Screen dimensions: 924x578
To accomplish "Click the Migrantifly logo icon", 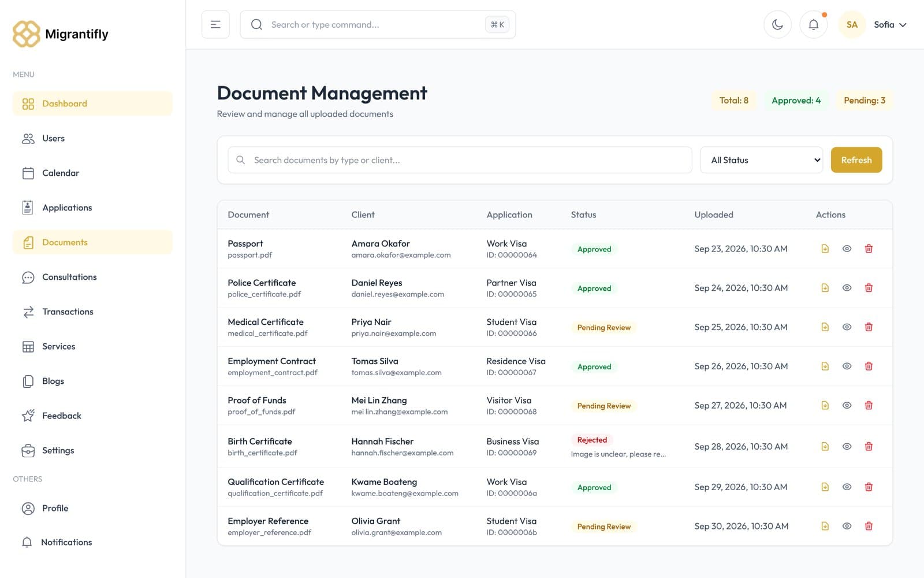I will (x=27, y=34).
